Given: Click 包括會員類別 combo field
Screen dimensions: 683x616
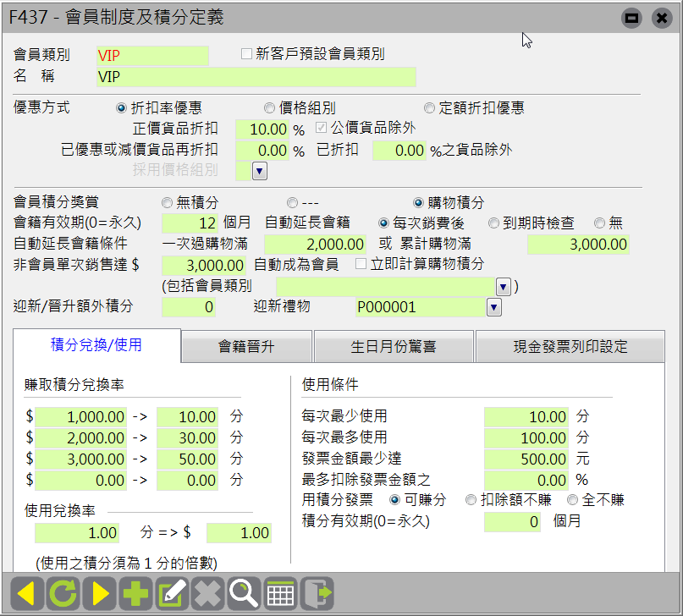Looking at the screenshot, I should (386, 287).
